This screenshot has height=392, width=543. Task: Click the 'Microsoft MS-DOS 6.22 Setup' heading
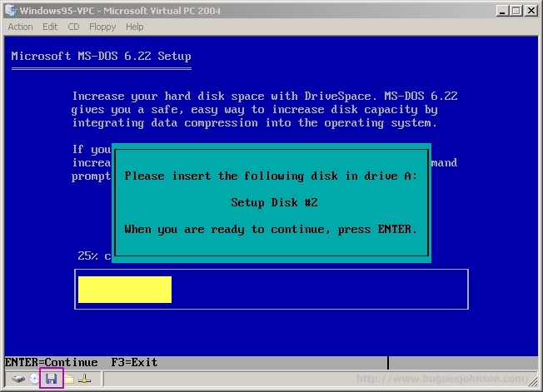pyautogui.click(x=101, y=56)
